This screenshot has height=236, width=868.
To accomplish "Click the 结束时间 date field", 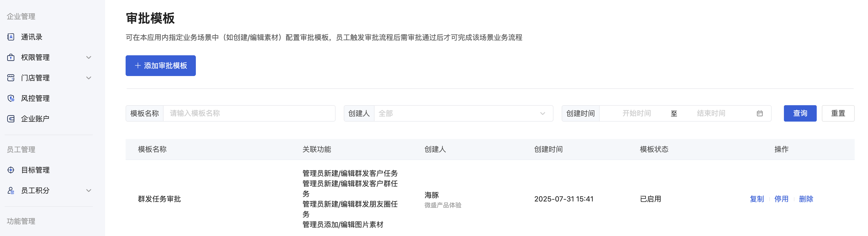I will tap(711, 113).
